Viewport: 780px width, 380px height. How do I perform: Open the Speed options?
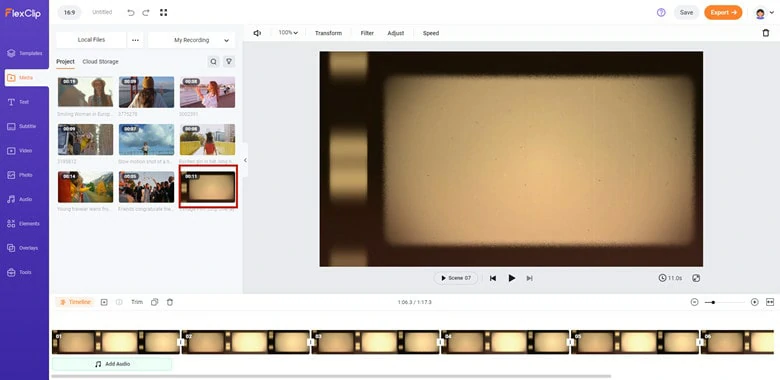[431, 33]
